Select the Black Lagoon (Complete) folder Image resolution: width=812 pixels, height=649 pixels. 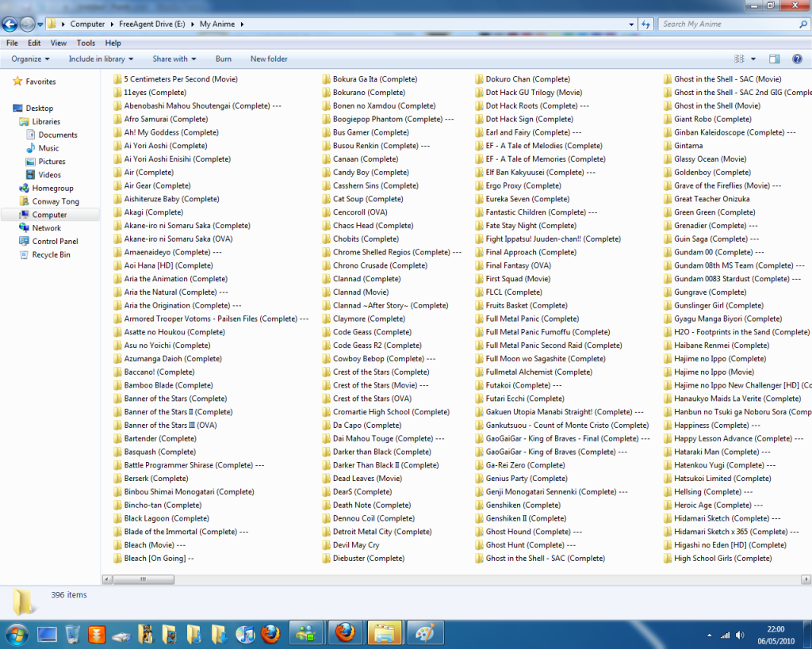pyautogui.click(x=161, y=518)
